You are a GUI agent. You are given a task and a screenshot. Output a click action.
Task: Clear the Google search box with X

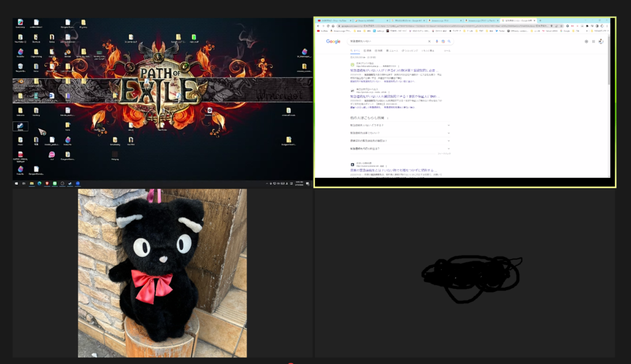pyautogui.click(x=429, y=41)
